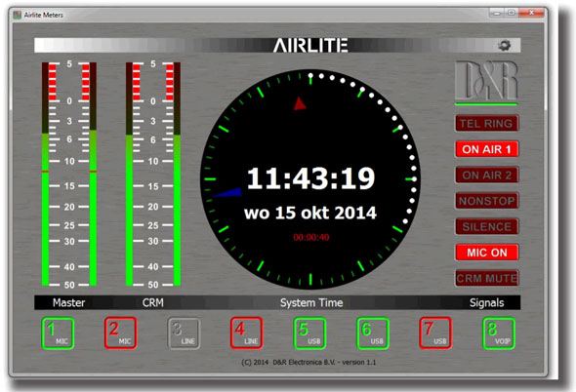Click the Airlite Meters title bar icon

click(x=17, y=15)
